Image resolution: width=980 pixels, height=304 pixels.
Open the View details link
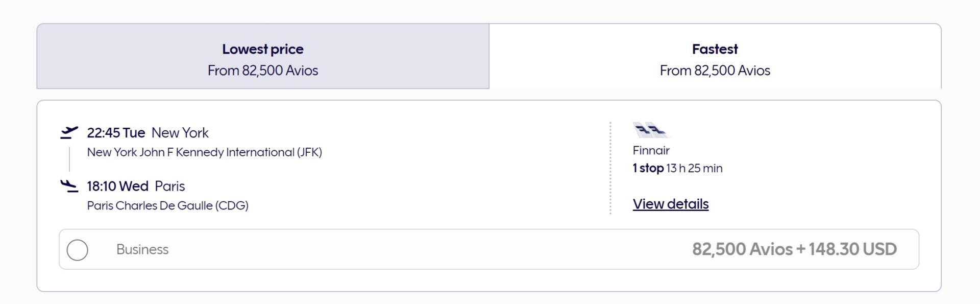(670, 204)
